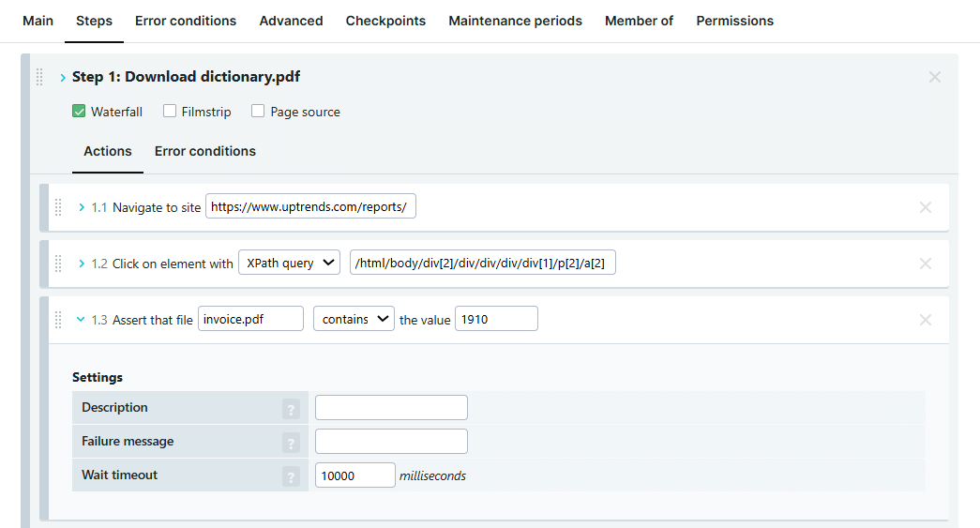Uncheck the Waterfall checkbox
The height and width of the screenshot is (528, 980).
pos(80,112)
